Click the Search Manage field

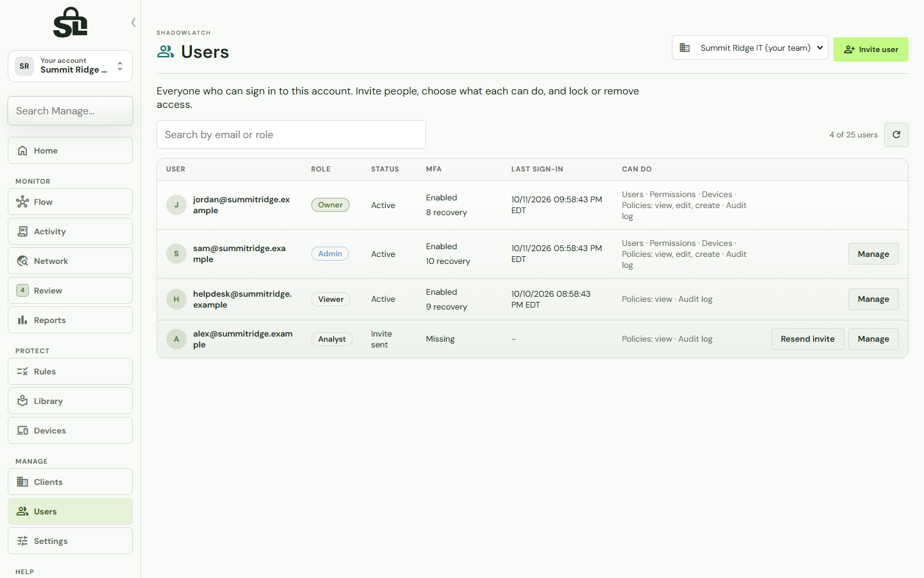tap(70, 111)
